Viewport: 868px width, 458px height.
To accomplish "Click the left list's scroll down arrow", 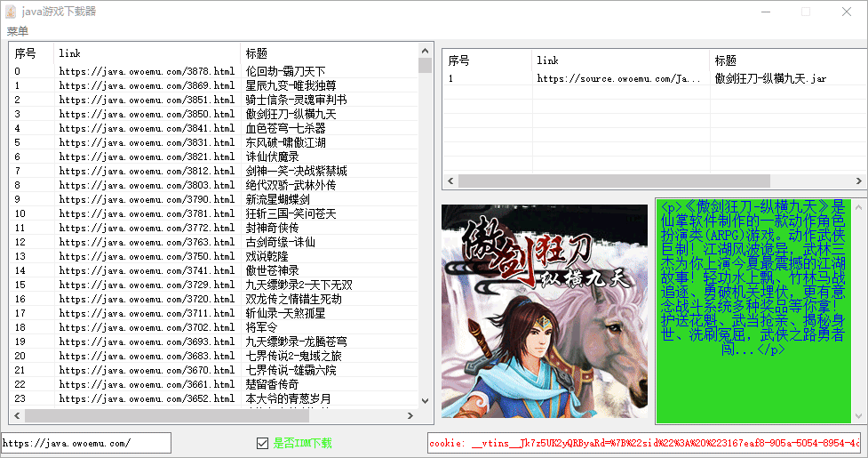I will 426,401.
